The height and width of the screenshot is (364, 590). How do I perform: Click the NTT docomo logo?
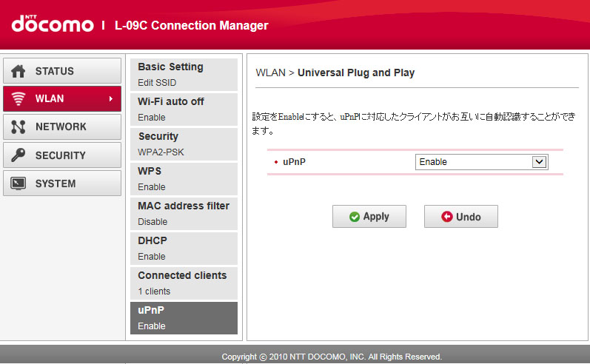tap(52, 24)
